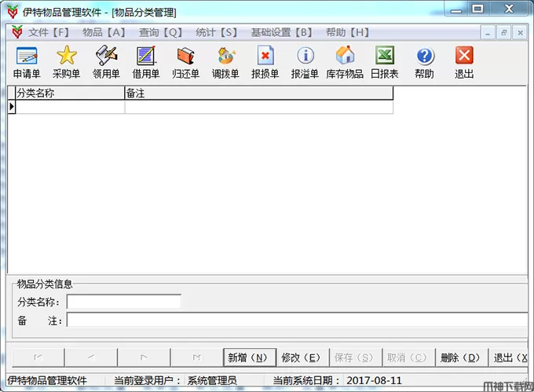Open the 借用单 toolbar icon

click(x=146, y=62)
